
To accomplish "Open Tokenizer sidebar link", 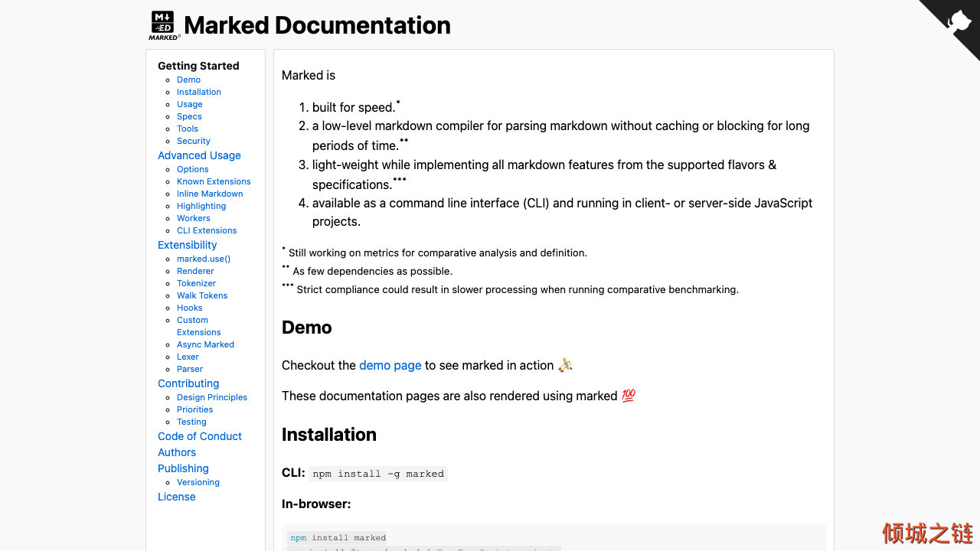I will click(x=197, y=283).
